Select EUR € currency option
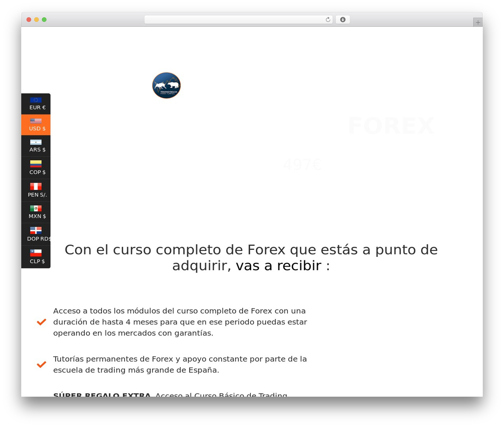Screen dimensions: 504x427 [36, 104]
